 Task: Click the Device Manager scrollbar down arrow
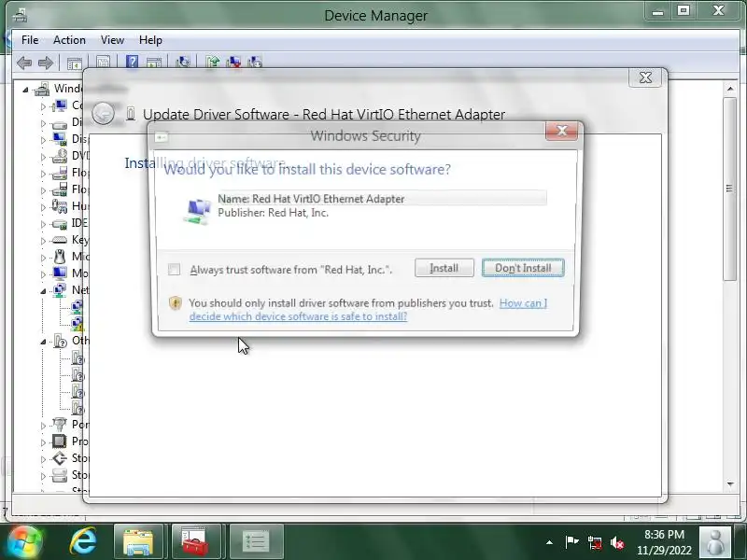coord(730,484)
